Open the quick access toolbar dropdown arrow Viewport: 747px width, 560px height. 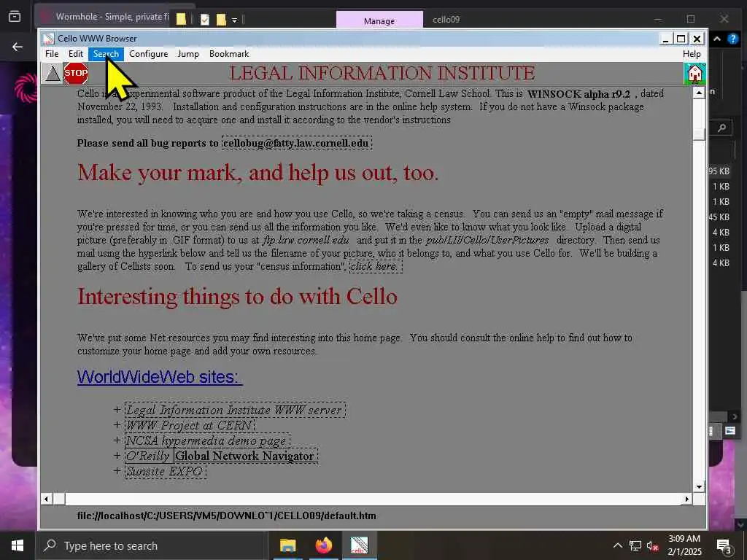click(234, 20)
